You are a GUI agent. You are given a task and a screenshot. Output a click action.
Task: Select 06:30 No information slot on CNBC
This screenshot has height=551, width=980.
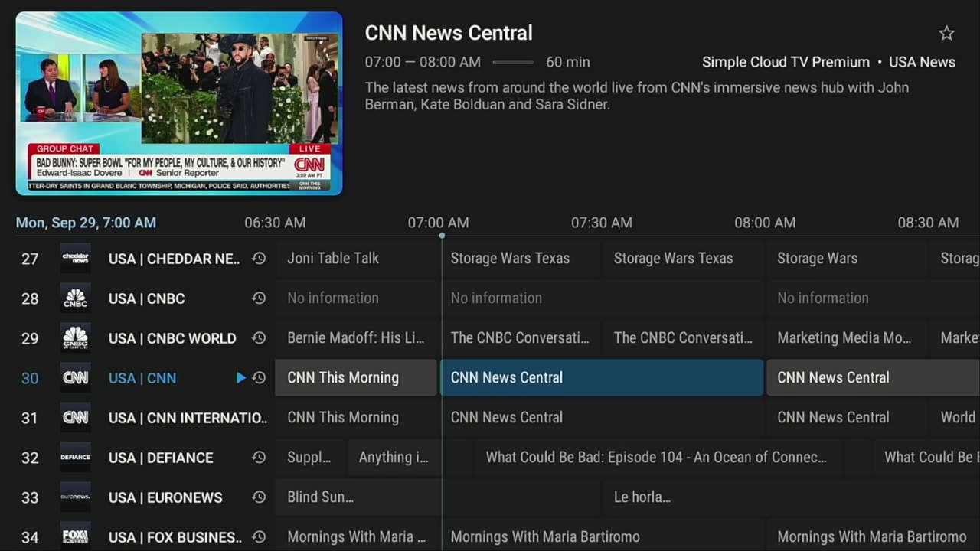[x=356, y=298]
